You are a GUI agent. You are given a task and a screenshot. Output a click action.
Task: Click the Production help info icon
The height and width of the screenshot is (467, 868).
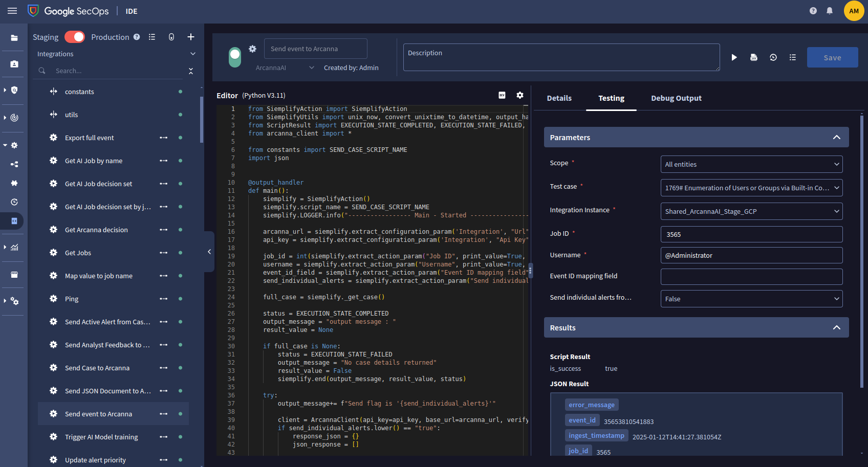coord(137,37)
